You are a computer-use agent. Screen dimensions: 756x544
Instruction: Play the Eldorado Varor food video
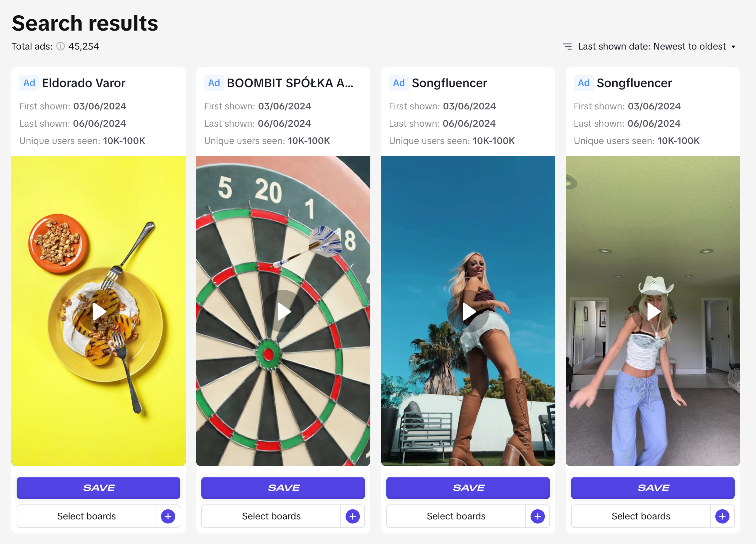[x=99, y=312]
